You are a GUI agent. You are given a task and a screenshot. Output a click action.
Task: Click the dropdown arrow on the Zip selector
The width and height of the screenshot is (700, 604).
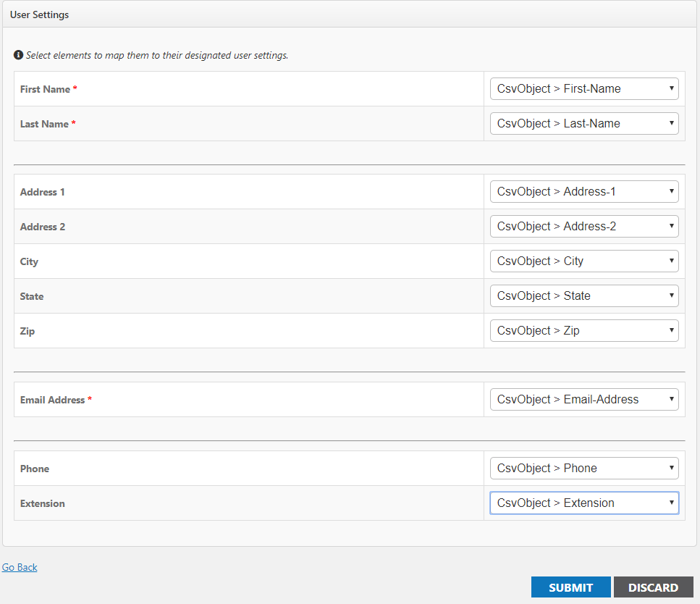[x=670, y=330]
